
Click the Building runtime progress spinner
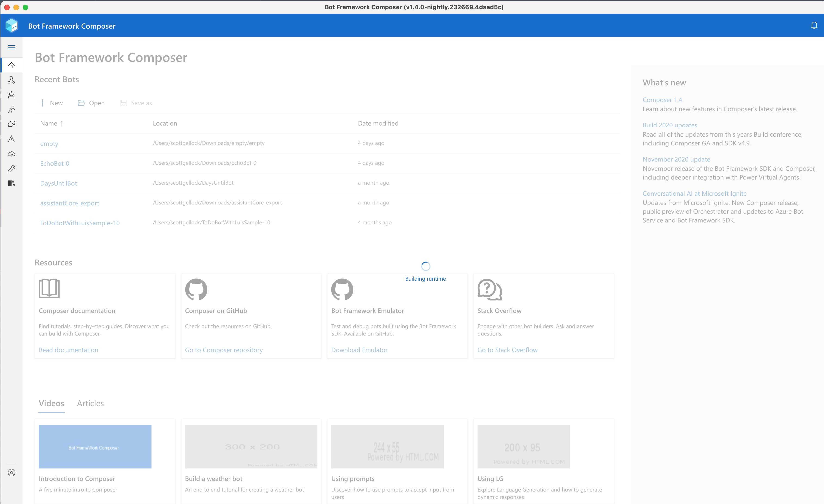(x=425, y=266)
